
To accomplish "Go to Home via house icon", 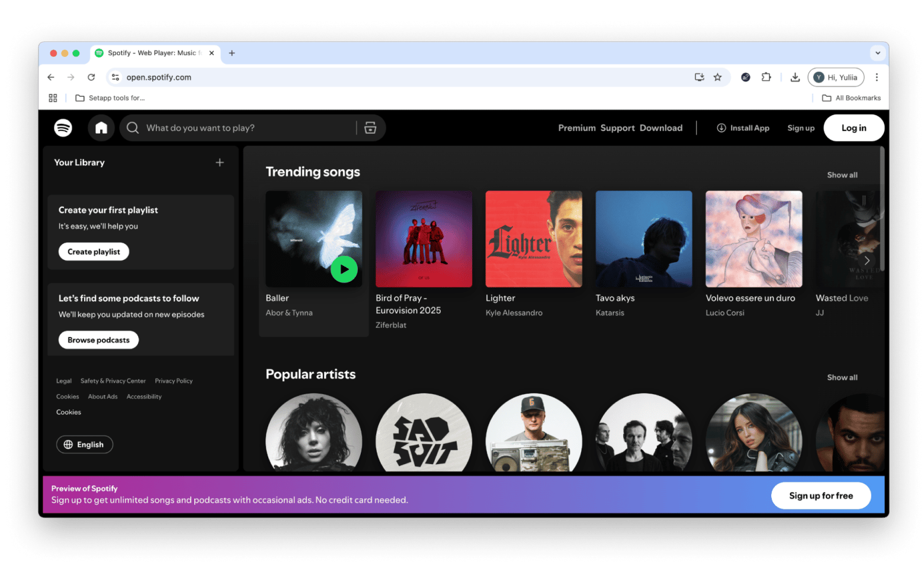I will point(101,128).
